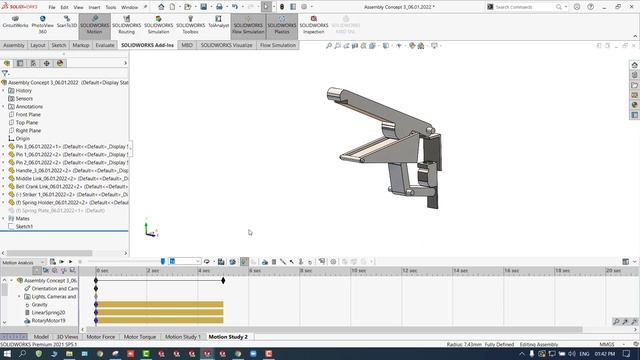The width and height of the screenshot is (640, 360).
Task: Click the Zoom to Area icon
Action: (338, 46)
